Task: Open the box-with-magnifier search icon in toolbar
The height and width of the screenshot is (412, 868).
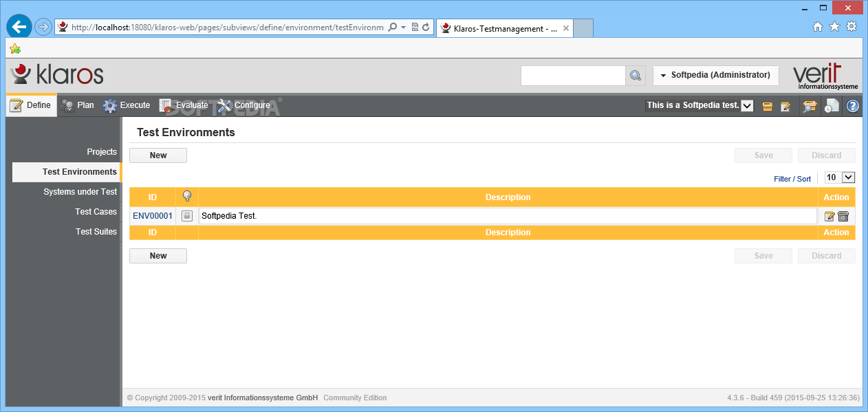Action: [810, 106]
